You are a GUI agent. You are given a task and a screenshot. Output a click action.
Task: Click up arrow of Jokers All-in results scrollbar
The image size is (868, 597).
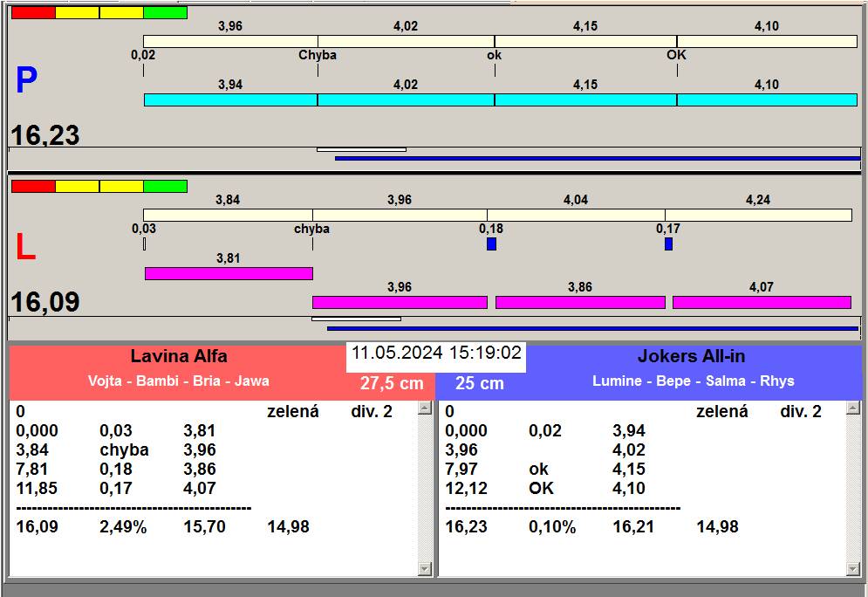[853, 408]
